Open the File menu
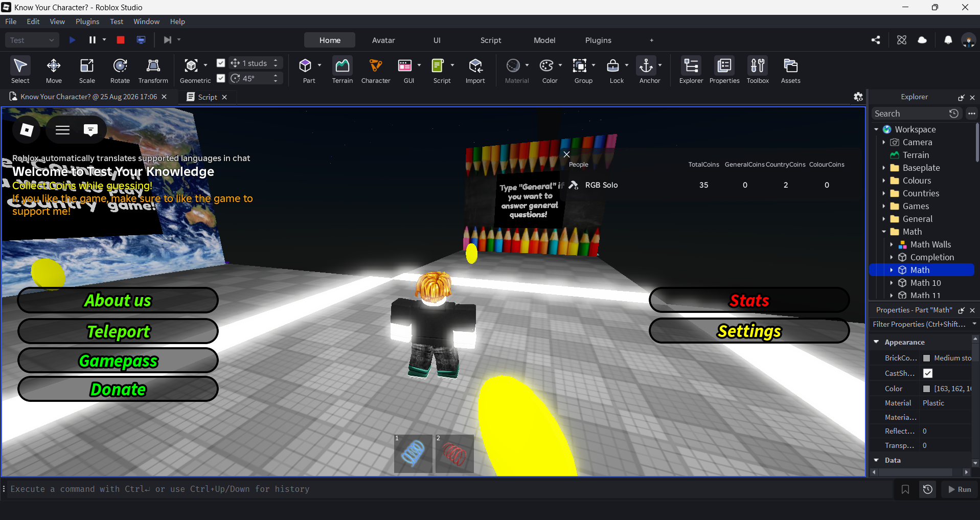Viewport: 980px width, 520px height. pyautogui.click(x=11, y=21)
